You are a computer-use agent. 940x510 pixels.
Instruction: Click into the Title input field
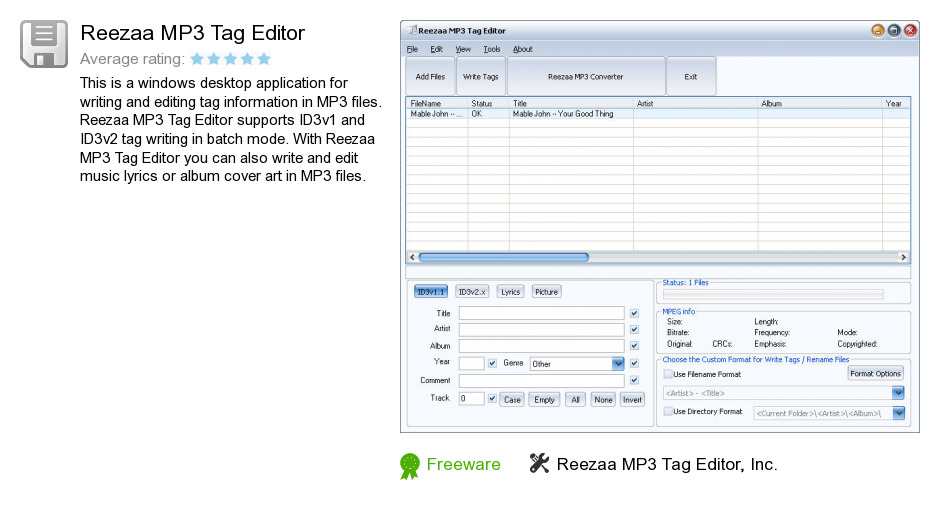[541, 313]
